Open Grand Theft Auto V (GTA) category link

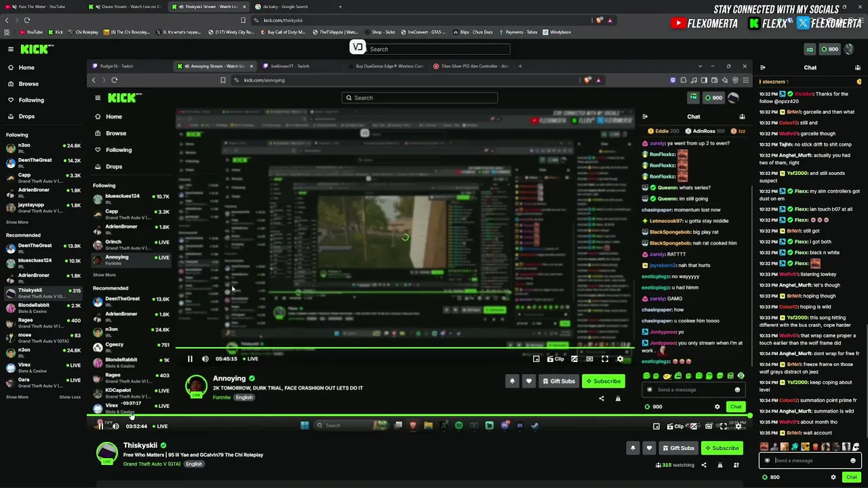(x=152, y=464)
